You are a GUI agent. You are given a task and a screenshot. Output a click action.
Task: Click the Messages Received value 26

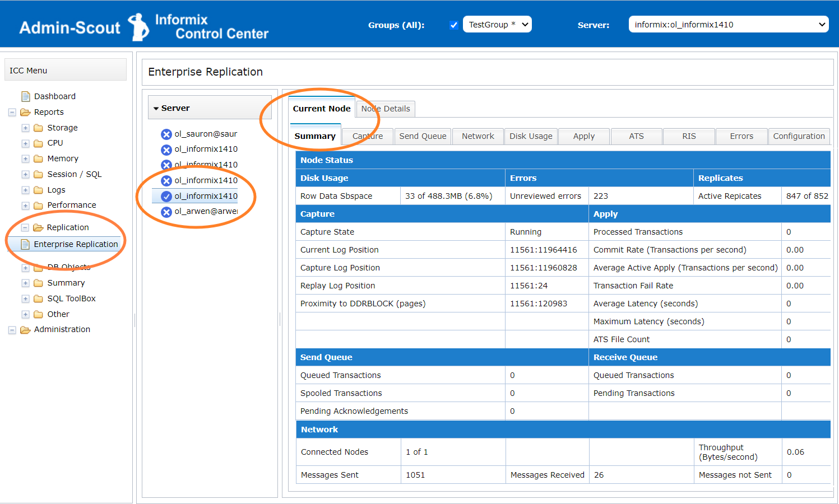coord(599,475)
